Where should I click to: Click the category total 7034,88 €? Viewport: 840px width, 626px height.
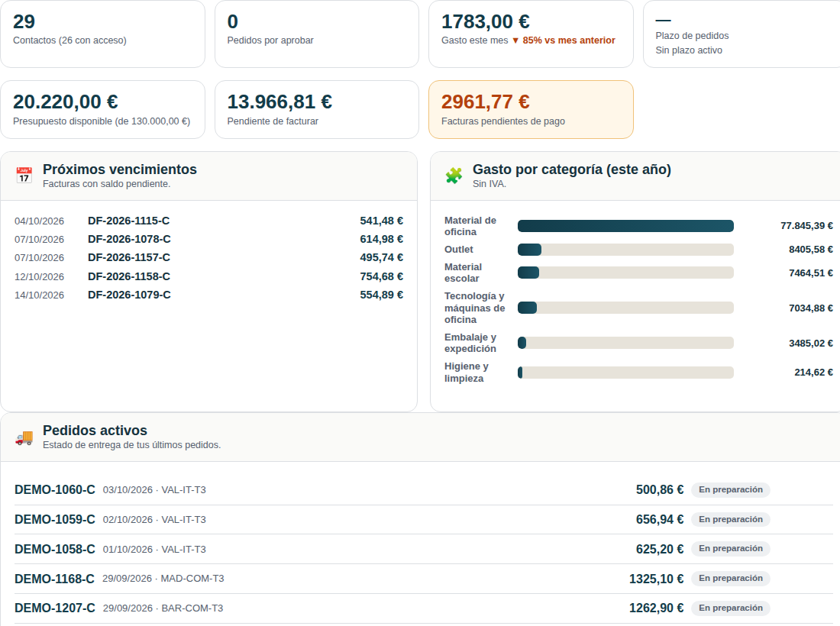tap(810, 308)
